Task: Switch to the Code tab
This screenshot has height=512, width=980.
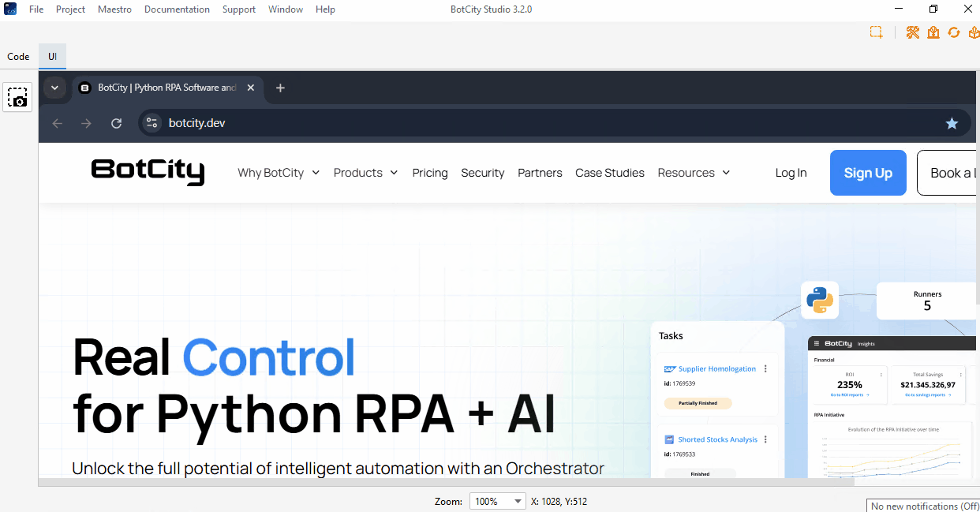Action: [x=18, y=57]
